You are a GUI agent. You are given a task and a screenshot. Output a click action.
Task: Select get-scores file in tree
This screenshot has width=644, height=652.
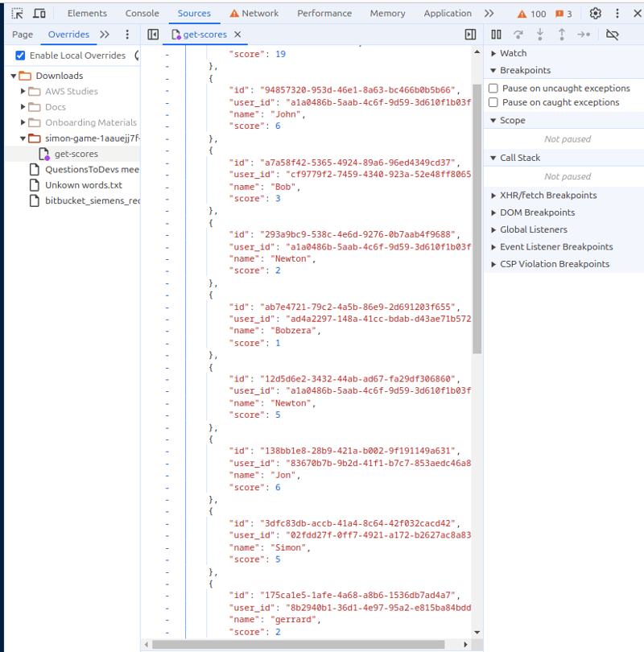tap(76, 154)
